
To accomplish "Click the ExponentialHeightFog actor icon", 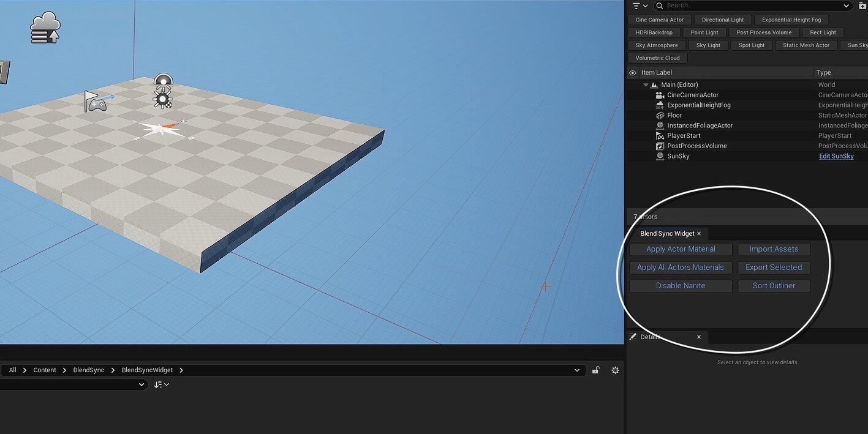I will [x=660, y=105].
